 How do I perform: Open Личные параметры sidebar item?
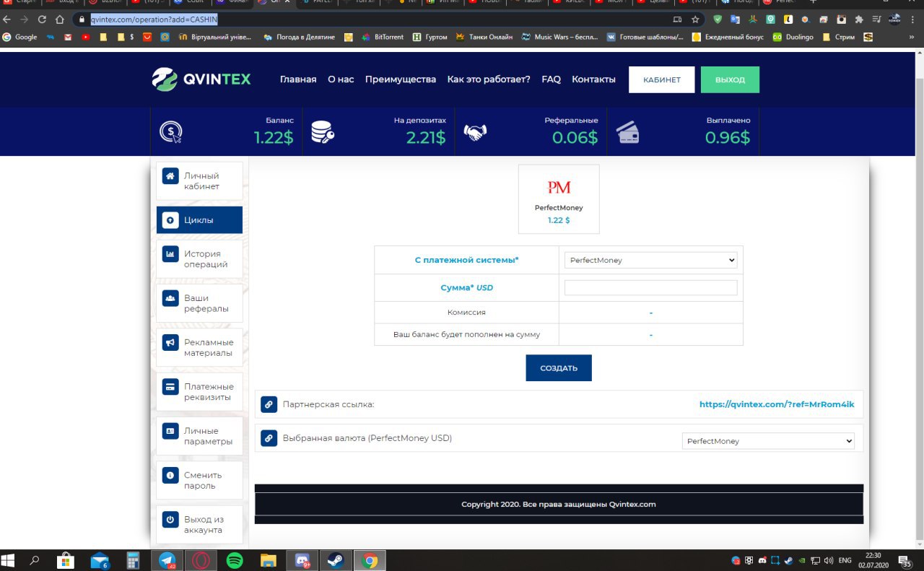click(200, 436)
